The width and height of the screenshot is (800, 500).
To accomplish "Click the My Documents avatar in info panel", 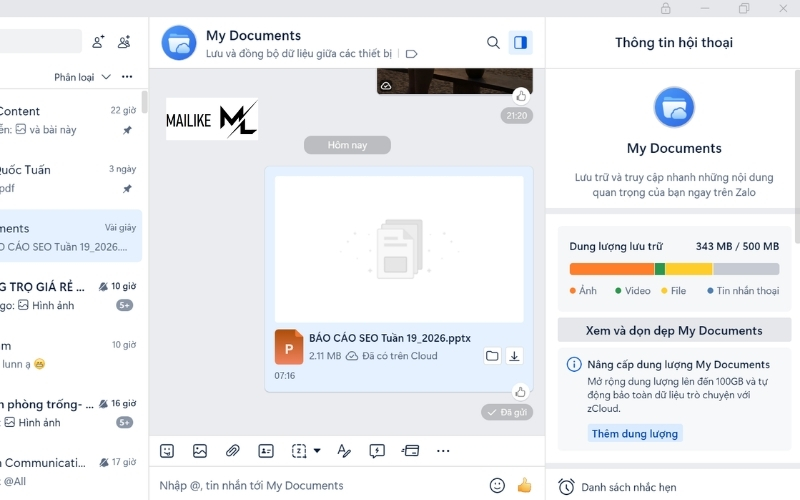I will pyautogui.click(x=674, y=107).
